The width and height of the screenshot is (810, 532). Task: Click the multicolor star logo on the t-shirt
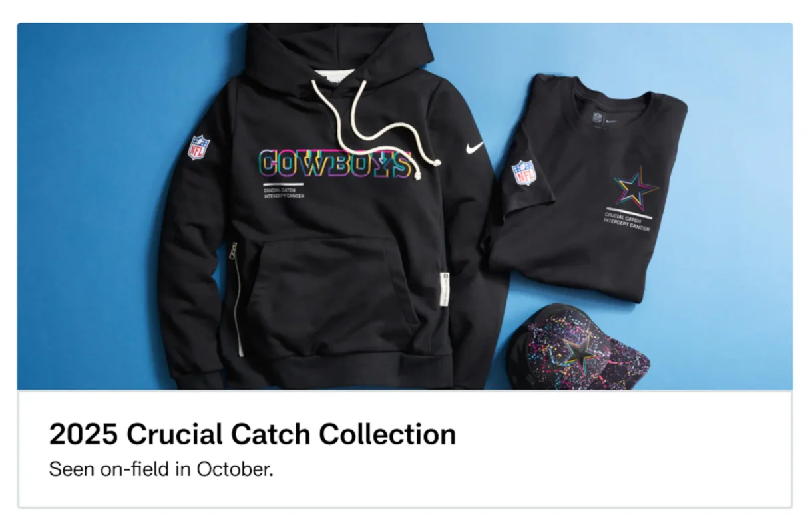[x=636, y=187]
